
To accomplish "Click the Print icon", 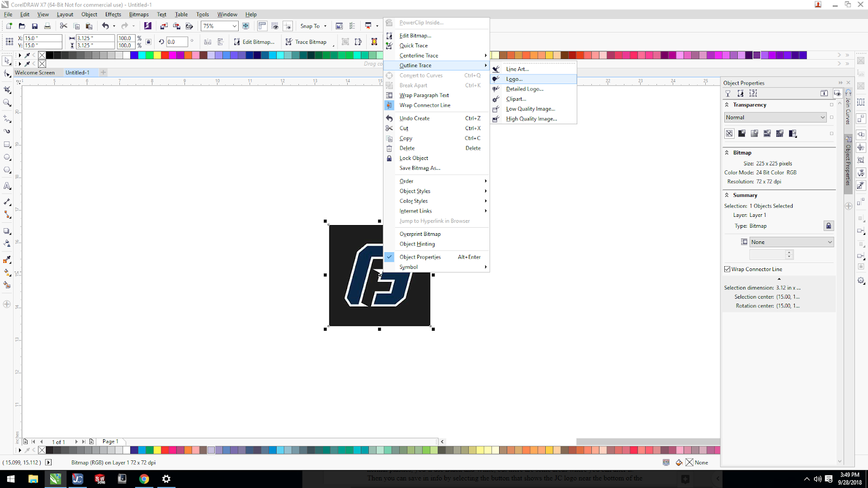I will click(x=47, y=26).
